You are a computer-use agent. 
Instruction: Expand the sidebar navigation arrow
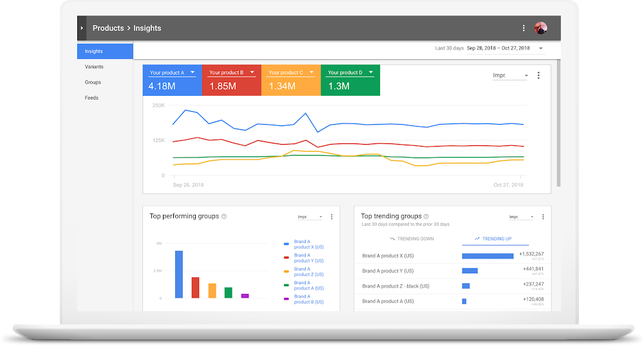[x=82, y=28]
